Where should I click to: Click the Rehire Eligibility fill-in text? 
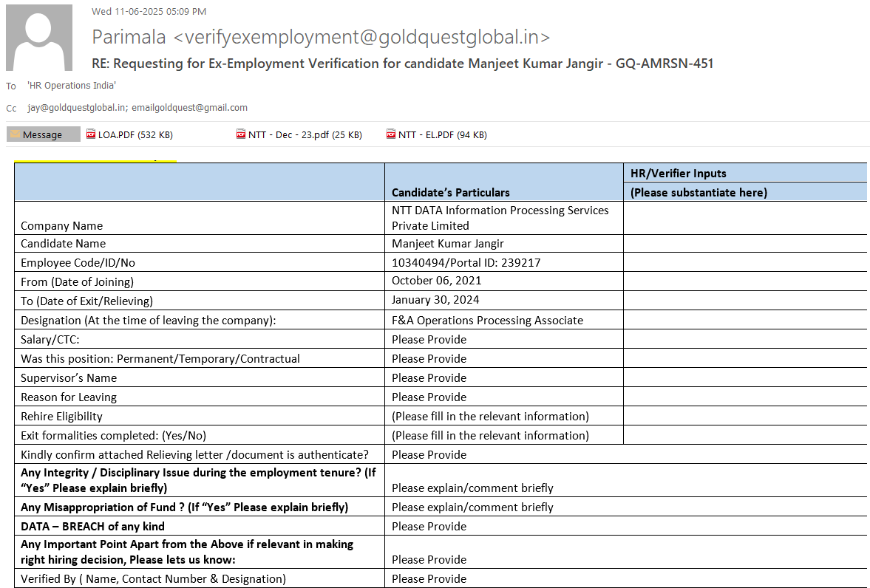click(x=490, y=417)
